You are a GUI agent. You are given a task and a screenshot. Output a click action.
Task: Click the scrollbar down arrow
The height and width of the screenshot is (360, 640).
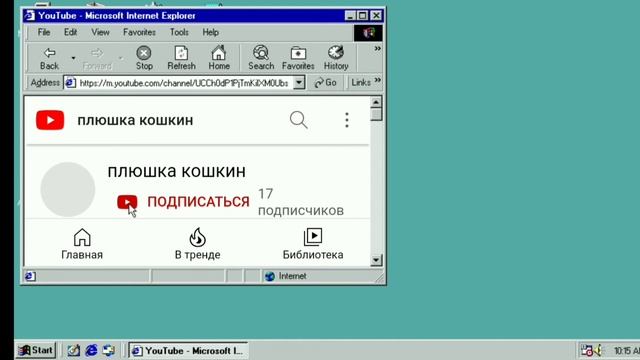(376, 260)
